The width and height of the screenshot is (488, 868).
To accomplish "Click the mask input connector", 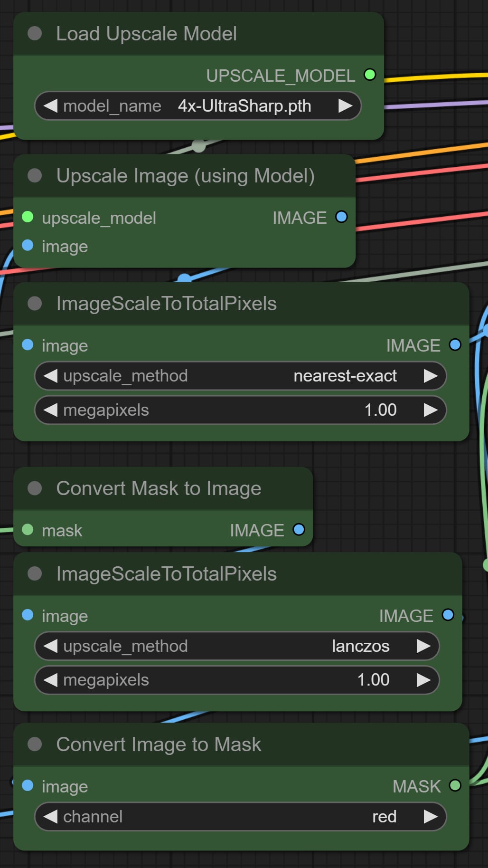I will [x=28, y=530].
